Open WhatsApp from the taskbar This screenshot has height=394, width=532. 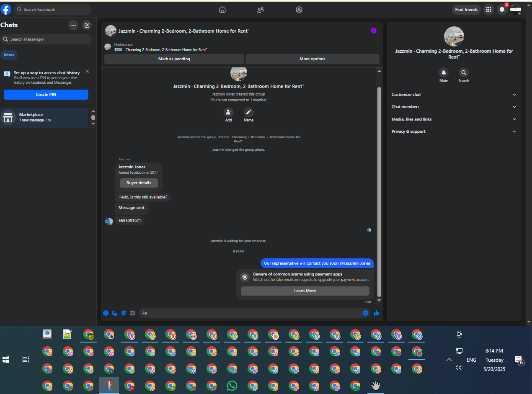[232, 386]
